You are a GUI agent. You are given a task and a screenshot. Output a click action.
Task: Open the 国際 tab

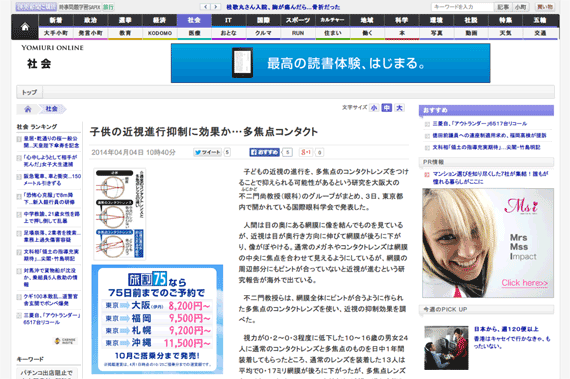pos(263,20)
